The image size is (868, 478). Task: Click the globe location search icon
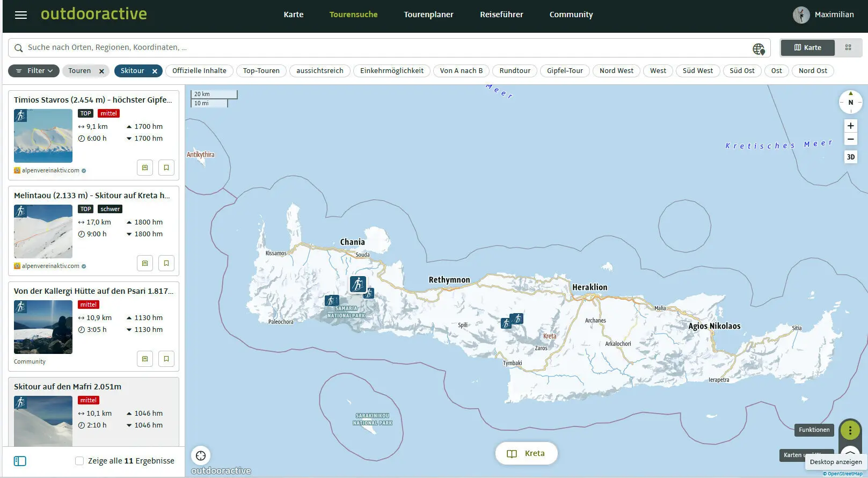758,49
